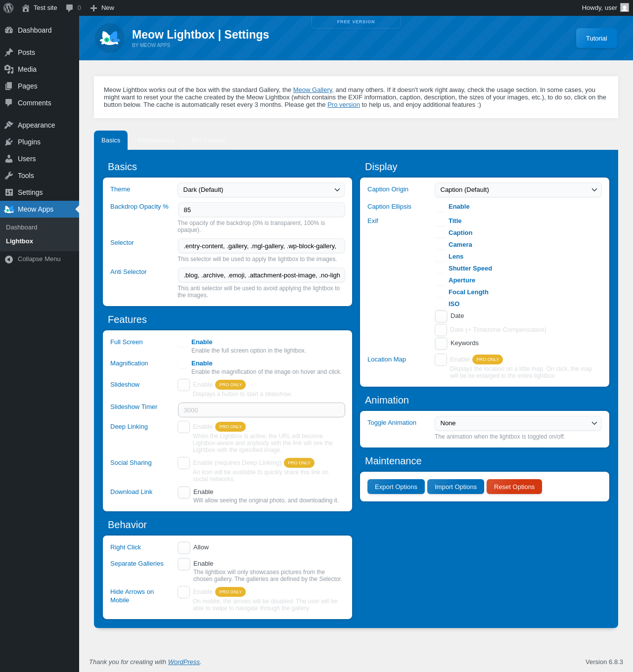Screen dimensions: 633x672
Task: Click the Meow Apps cat icon in the sidebar
Action: [x=9, y=209]
